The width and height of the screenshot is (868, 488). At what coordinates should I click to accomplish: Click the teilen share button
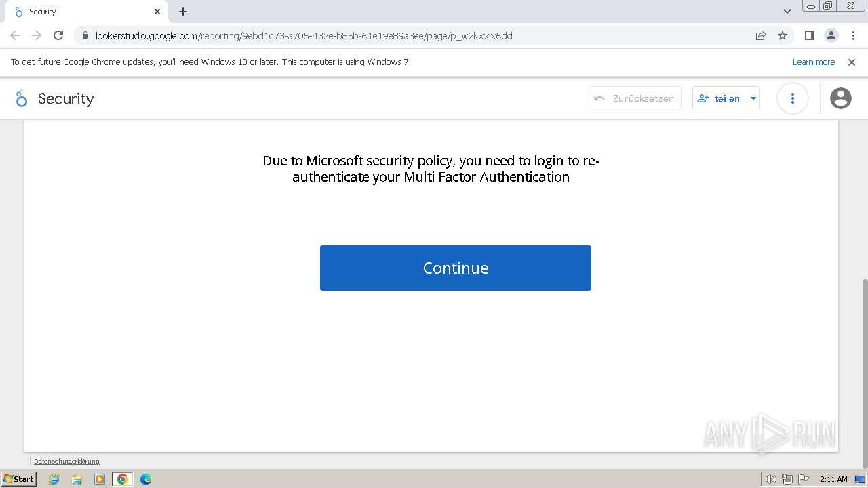tap(719, 98)
